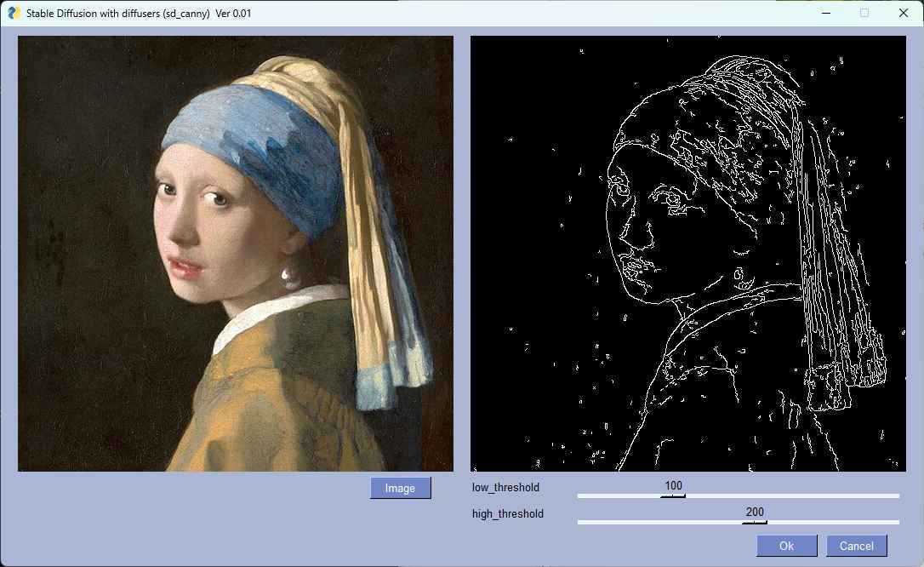Click the Canny edge preview image

[688, 253]
